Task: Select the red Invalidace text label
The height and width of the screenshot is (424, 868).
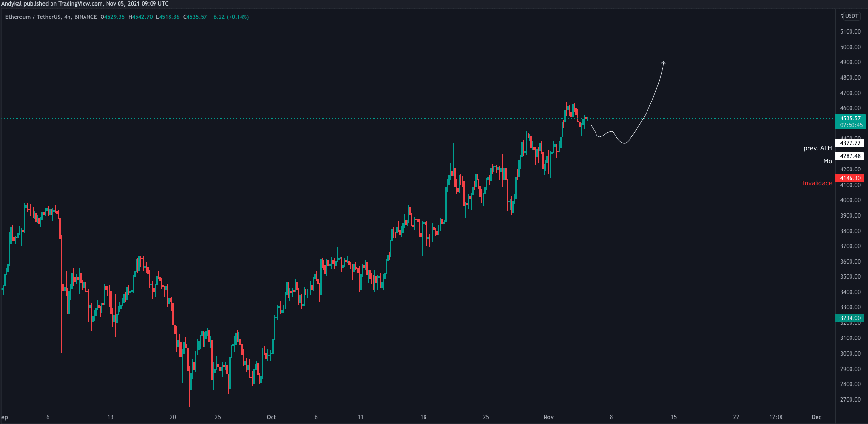Action: (817, 183)
